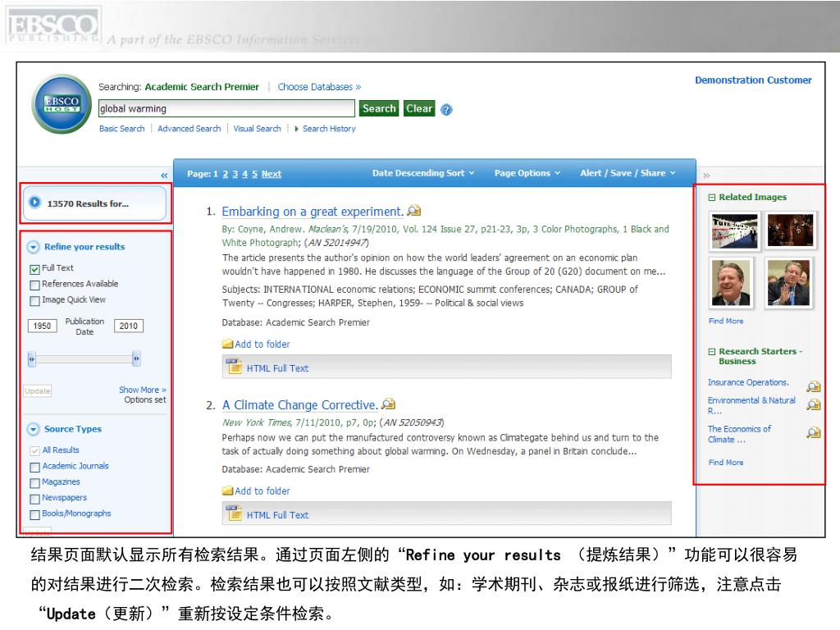Viewport: 840px width, 630px height.
Task: Click Find More under Research Starters
Action: coord(726,463)
